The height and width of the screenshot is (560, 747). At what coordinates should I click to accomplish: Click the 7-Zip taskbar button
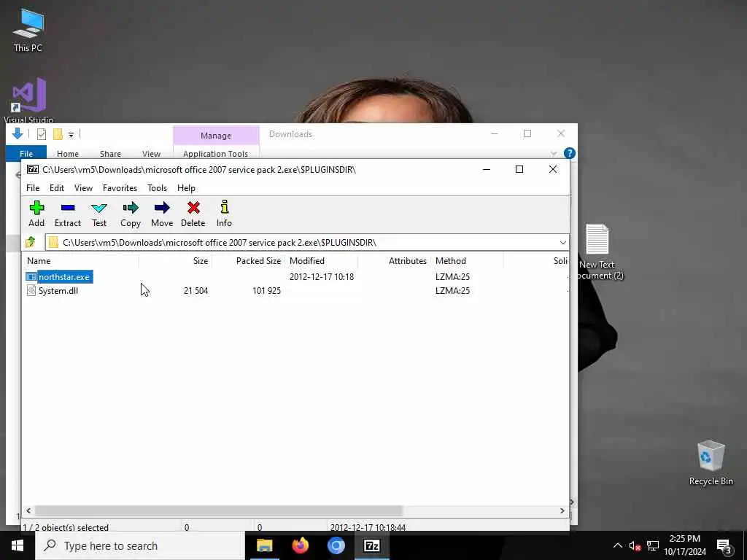click(x=371, y=545)
